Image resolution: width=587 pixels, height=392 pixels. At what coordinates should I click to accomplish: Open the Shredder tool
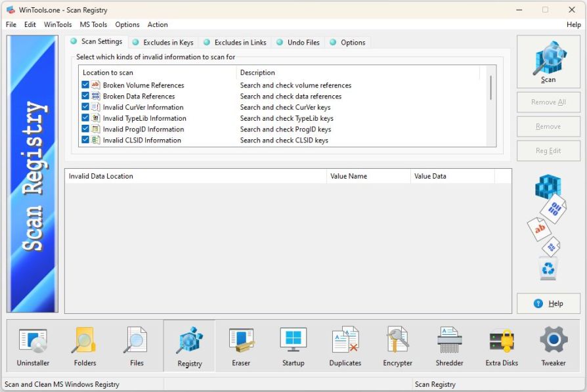click(449, 346)
